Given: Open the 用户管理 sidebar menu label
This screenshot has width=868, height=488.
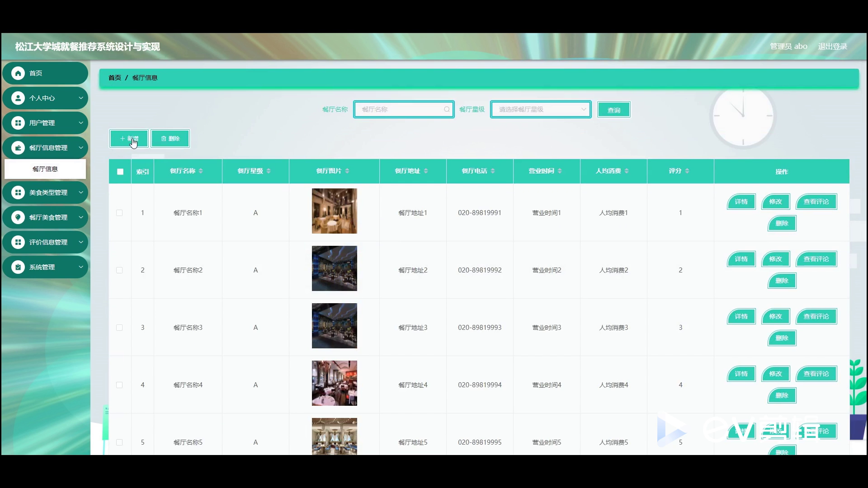Looking at the screenshot, I should coord(42,123).
